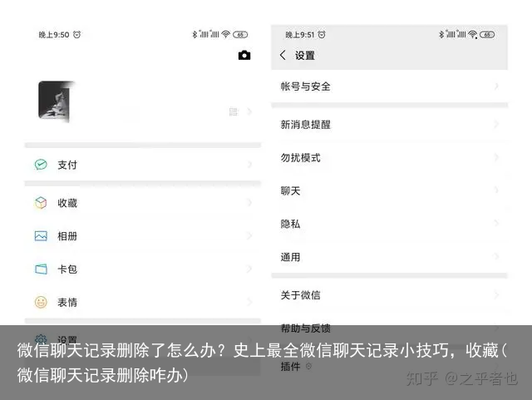Open the QR code icon beside the profile
Image resolution: width=532 pixels, height=400 pixels.
click(234, 111)
